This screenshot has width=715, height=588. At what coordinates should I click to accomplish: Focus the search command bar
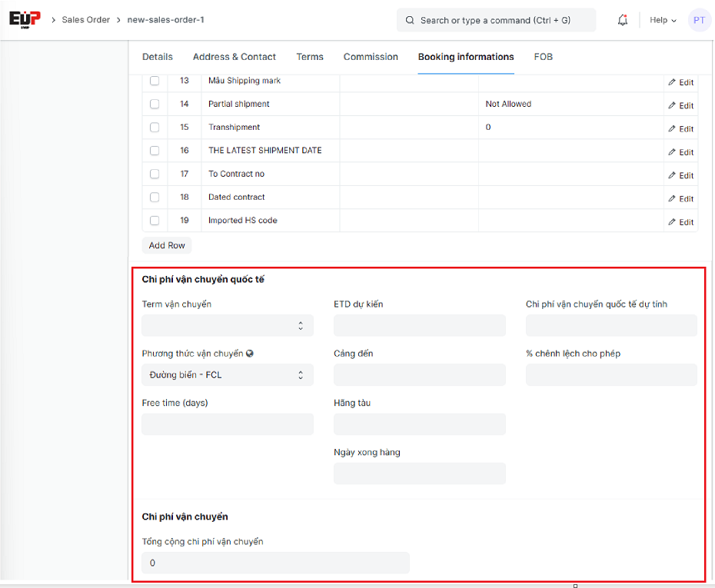(x=497, y=20)
